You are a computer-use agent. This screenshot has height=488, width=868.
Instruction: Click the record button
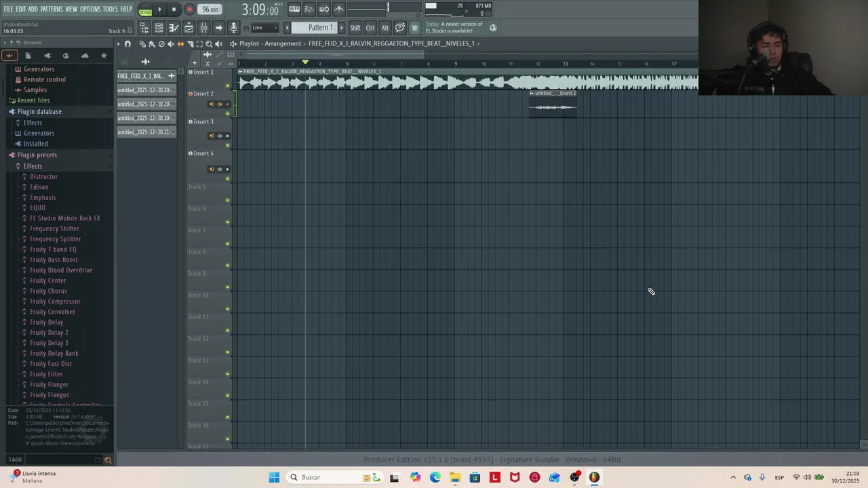pyautogui.click(x=189, y=9)
